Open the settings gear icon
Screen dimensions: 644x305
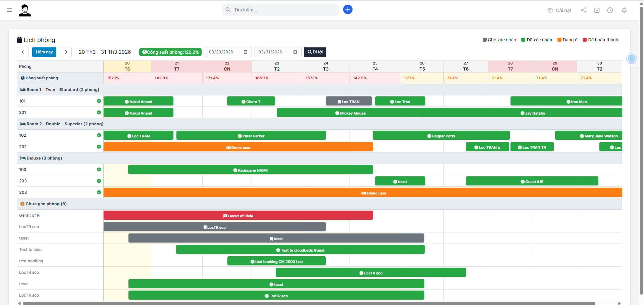(x=550, y=10)
